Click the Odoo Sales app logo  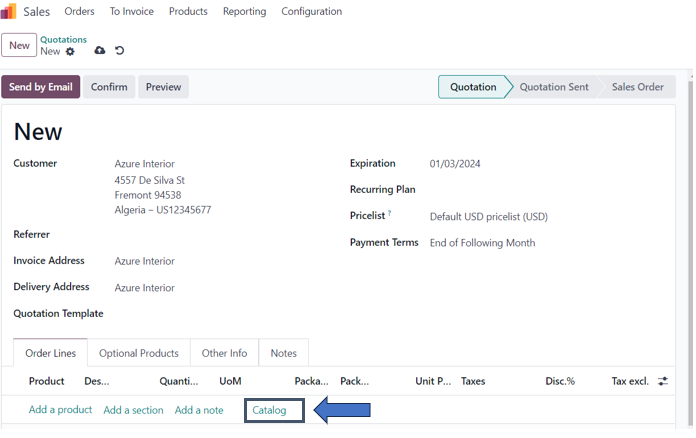(x=8, y=12)
